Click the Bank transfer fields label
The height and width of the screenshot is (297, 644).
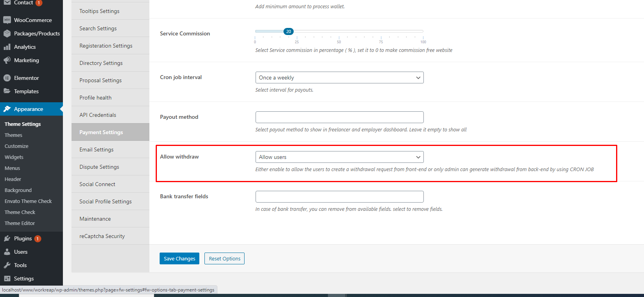tap(184, 196)
